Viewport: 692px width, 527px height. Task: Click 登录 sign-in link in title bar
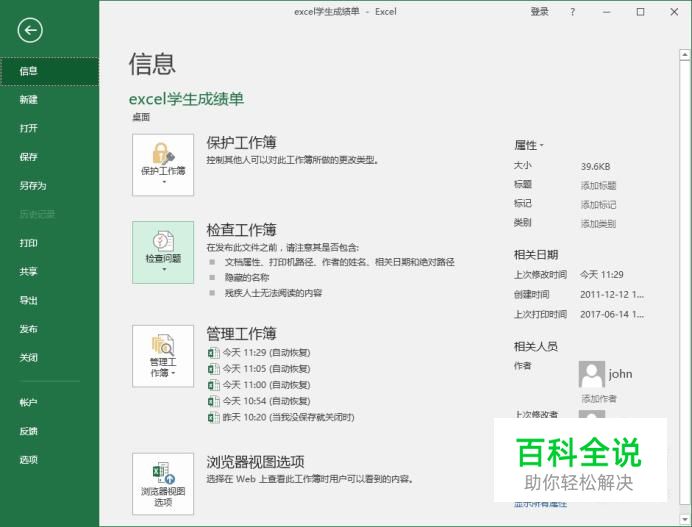[x=539, y=12]
